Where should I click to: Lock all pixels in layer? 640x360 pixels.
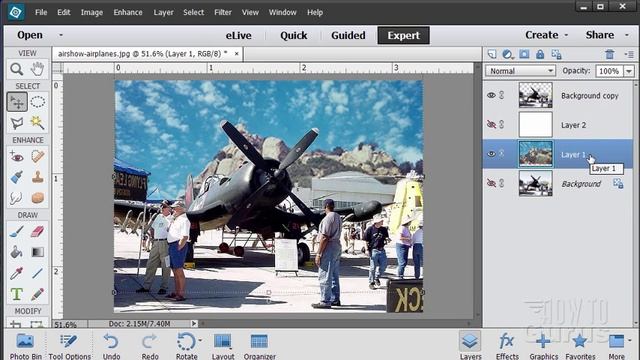540,54
